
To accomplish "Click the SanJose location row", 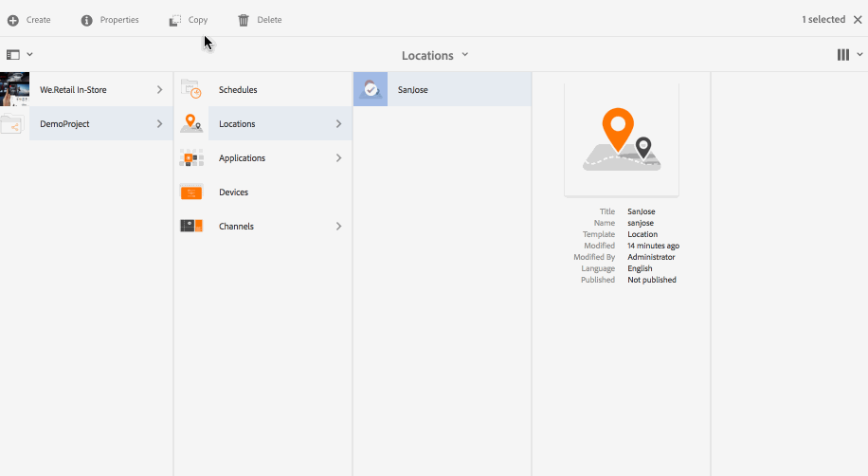I will point(443,89).
